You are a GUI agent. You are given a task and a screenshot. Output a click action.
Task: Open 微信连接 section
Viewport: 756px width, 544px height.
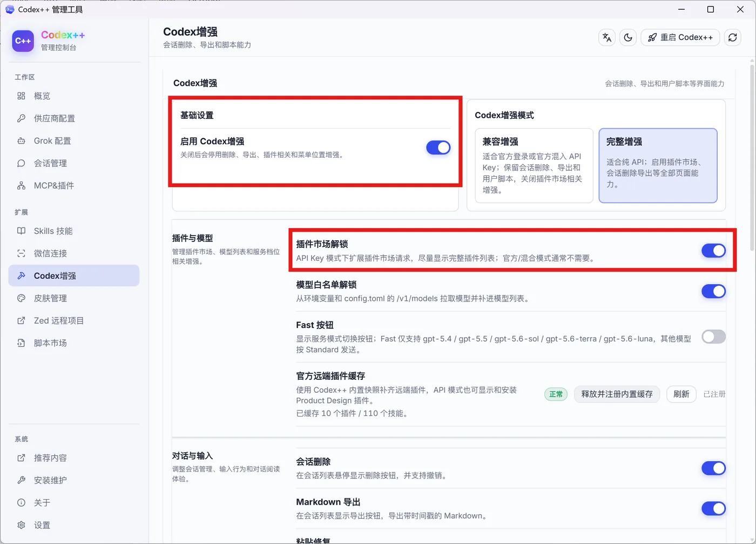74,253
